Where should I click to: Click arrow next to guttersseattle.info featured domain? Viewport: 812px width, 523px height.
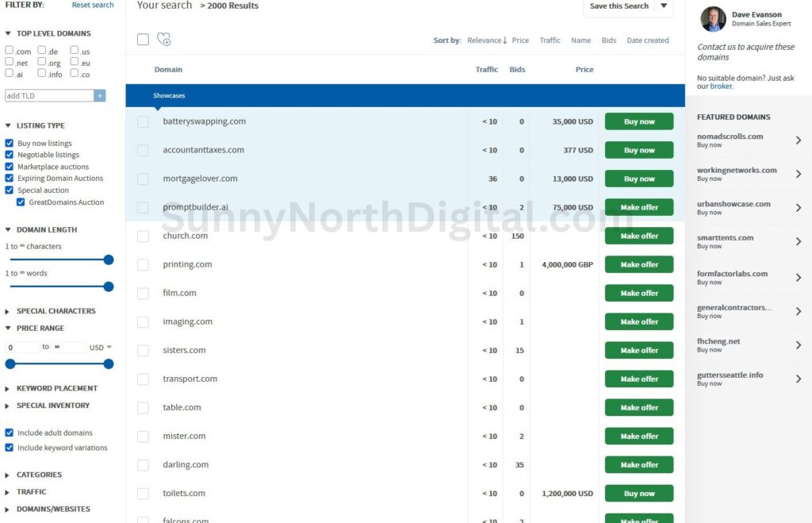(799, 379)
